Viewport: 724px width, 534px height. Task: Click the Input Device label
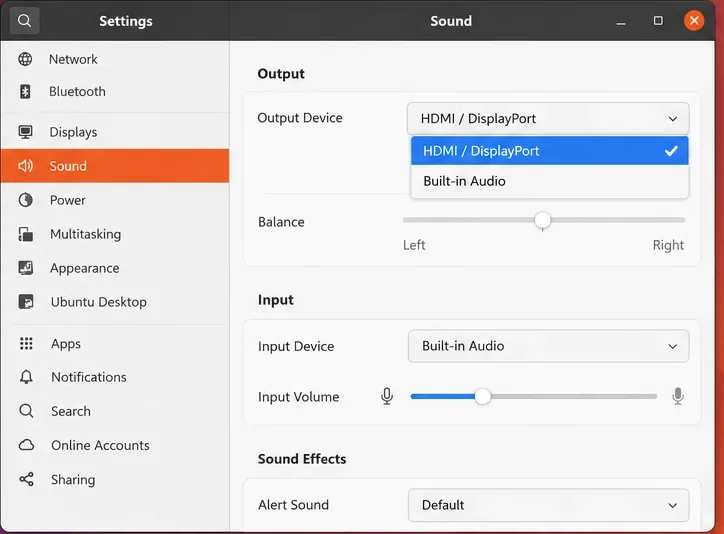pyautogui.click(x=296, y=346)
